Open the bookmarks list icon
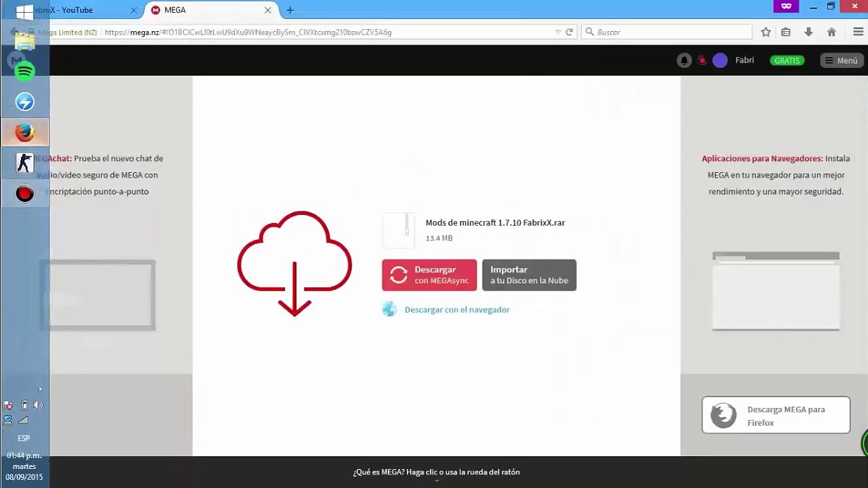The height and width of the screenshot is (488, 868). [786, 32]
